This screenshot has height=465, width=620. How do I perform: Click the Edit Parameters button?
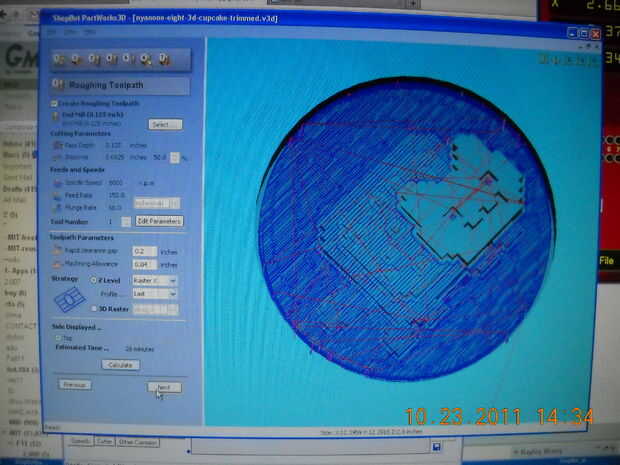(159, 221)
